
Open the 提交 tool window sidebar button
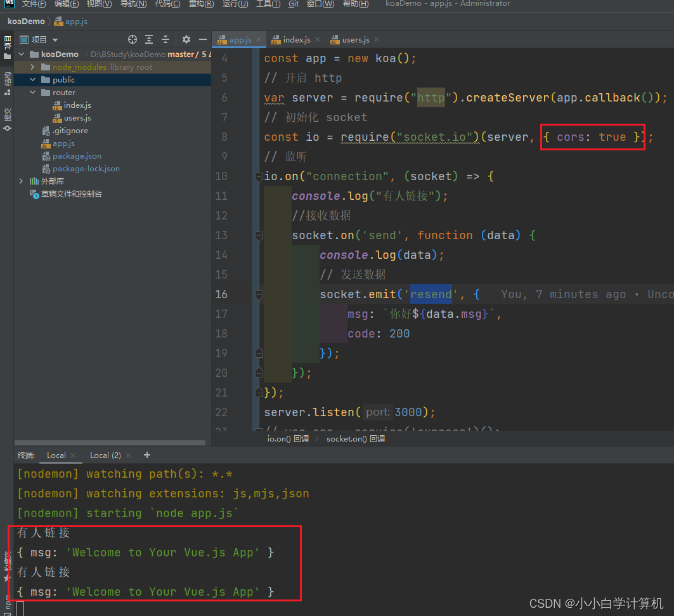(x=7, y=120)
